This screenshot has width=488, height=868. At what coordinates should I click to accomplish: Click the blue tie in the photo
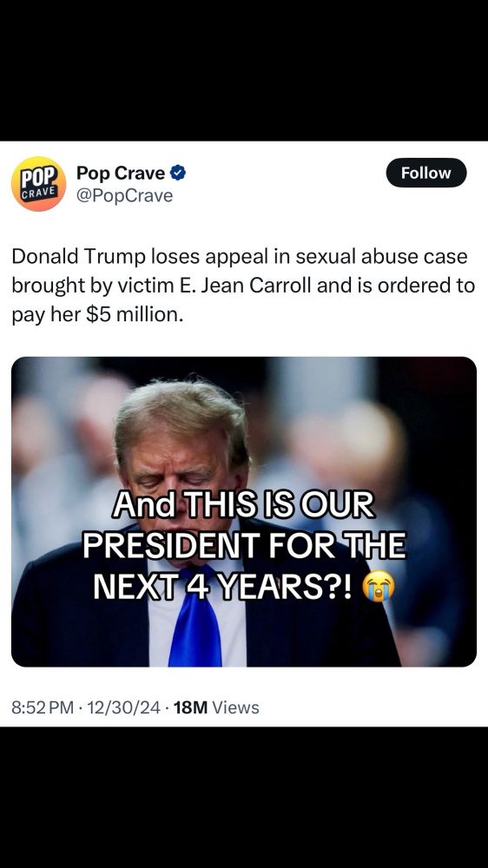tap(195, 620)
